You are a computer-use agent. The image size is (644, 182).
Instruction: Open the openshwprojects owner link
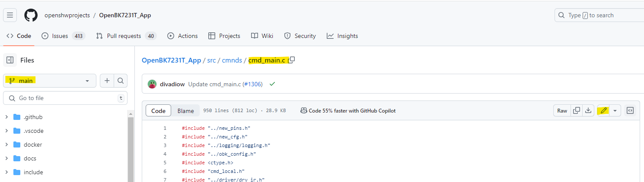coord(67,15)
